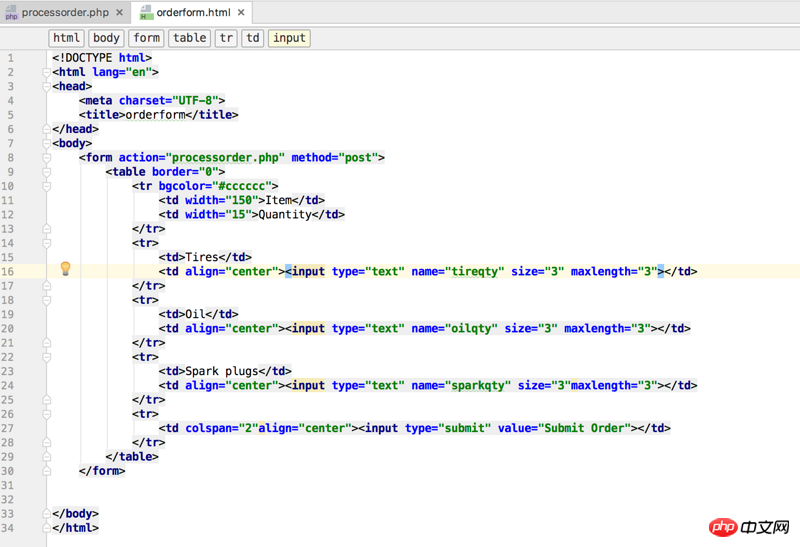Collapse the form tag fold on line 8
The height and width of the screenshot is (547, 800).
pos(46,158)
